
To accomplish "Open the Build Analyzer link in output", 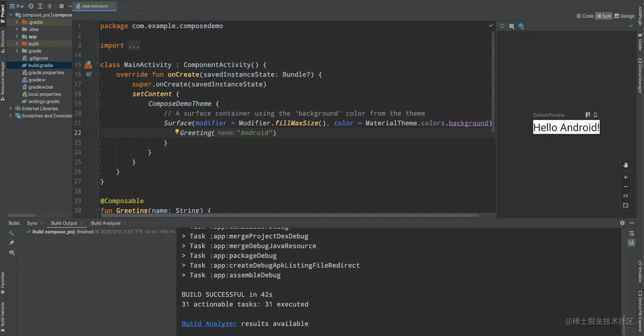I will click(x=209, y=324).
